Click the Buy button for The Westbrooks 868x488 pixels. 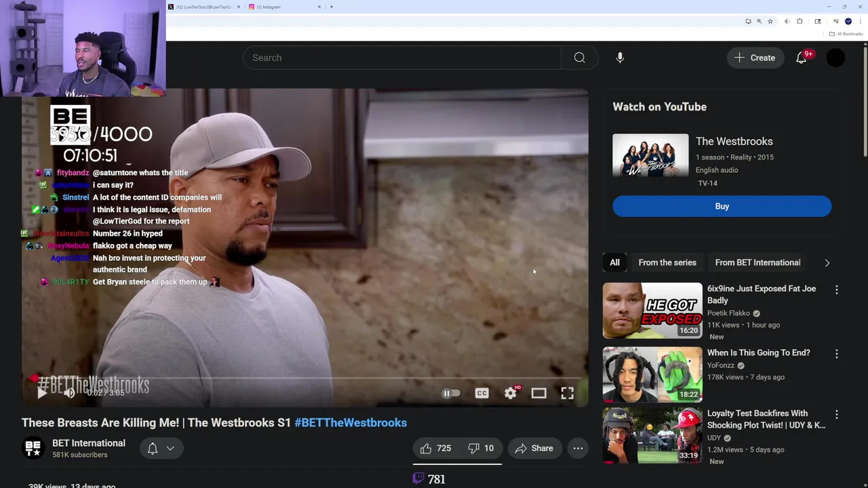722,206
